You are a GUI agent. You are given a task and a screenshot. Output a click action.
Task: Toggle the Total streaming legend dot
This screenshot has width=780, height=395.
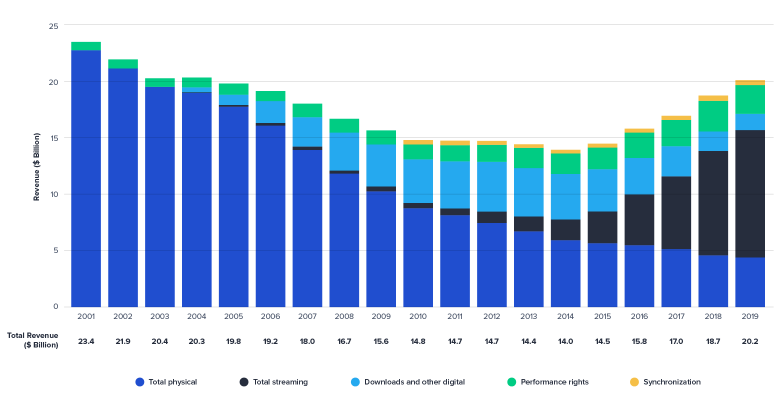[244, 382]
